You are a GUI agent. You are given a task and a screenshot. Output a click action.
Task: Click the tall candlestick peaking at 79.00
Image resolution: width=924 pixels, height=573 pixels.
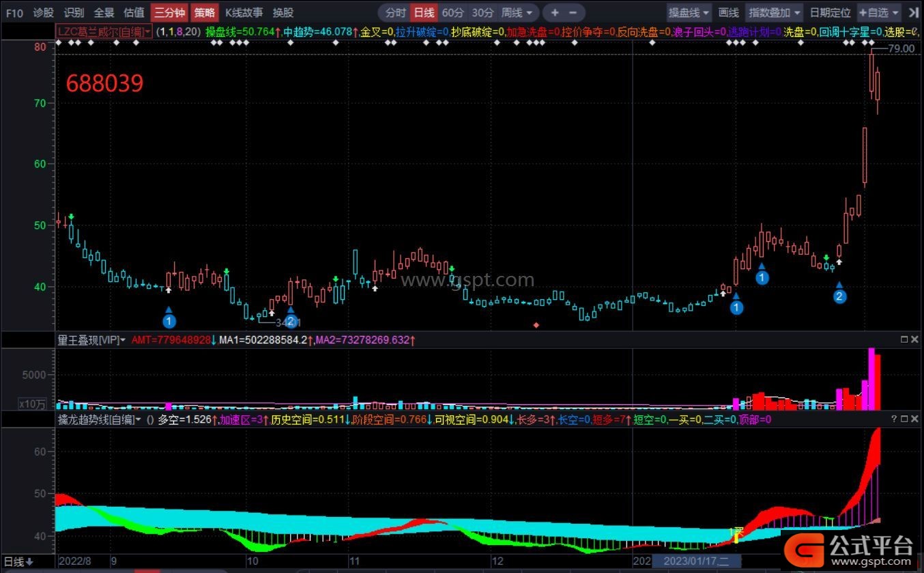tap(871, 74)
